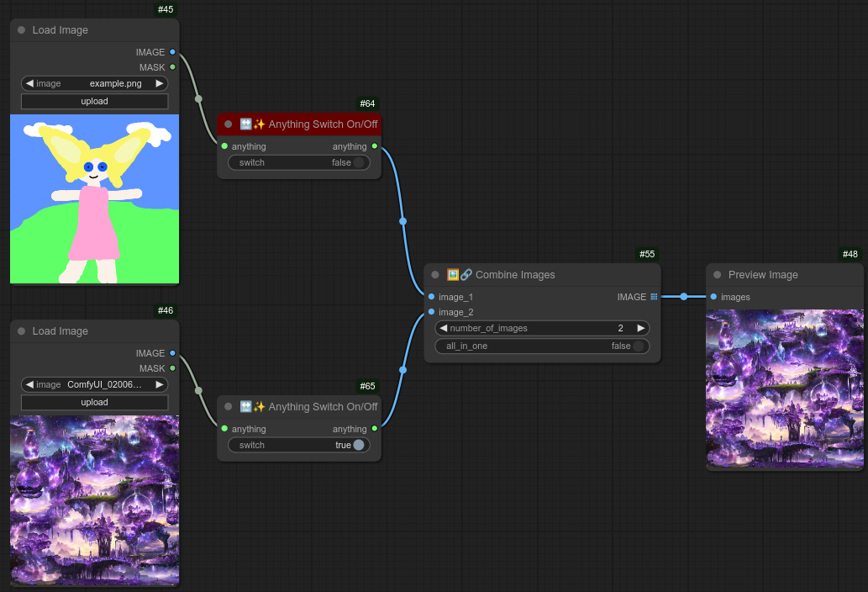Click the IMAGE output port of Combine Images
This screenshot has width=868, height=592.
point(654,297)
